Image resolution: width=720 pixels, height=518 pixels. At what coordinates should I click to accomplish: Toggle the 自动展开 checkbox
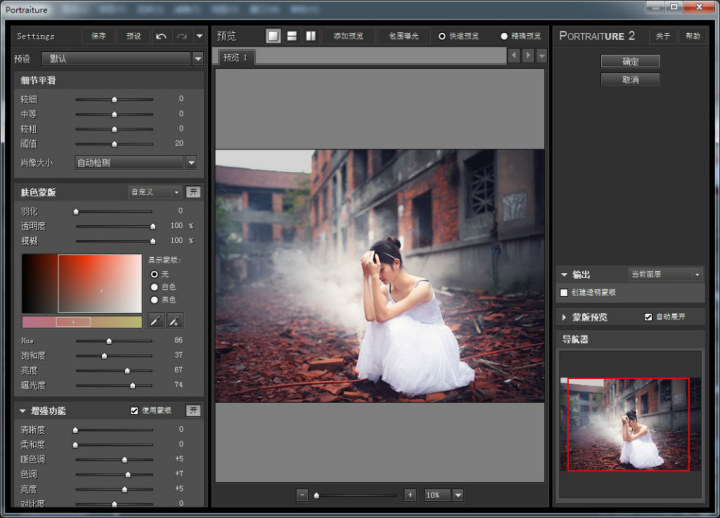click(648, 317)
